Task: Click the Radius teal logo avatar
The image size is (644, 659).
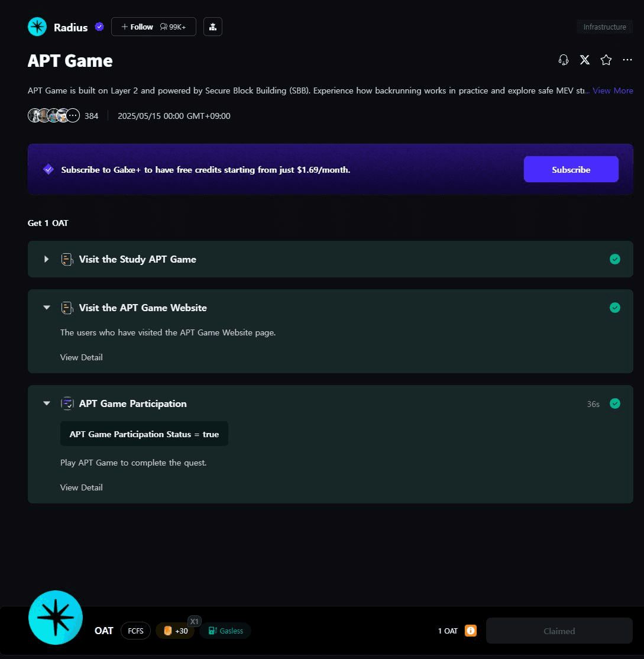Action: (37, 27)
